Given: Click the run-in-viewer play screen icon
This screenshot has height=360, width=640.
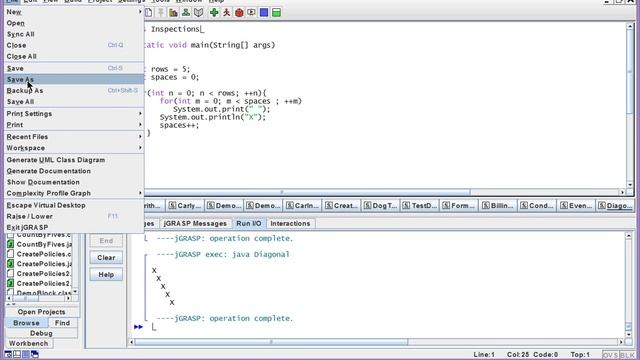Looking at the screenshot, I should [251, 13].
